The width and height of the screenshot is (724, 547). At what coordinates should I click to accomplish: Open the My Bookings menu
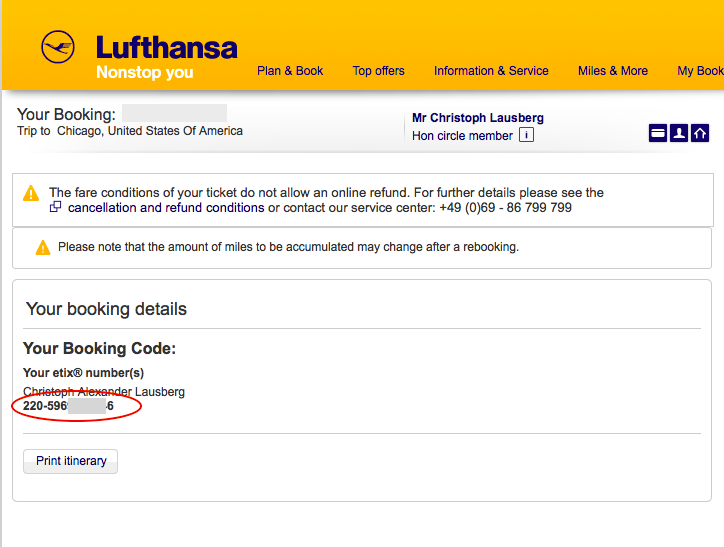702,71
